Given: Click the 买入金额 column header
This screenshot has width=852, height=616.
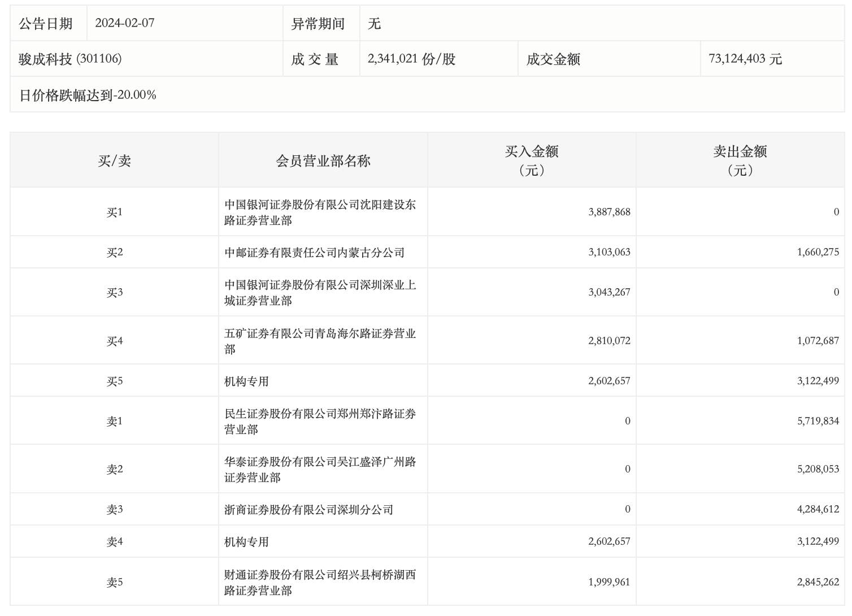Looking at the screenshot, I should click(531, 160).
